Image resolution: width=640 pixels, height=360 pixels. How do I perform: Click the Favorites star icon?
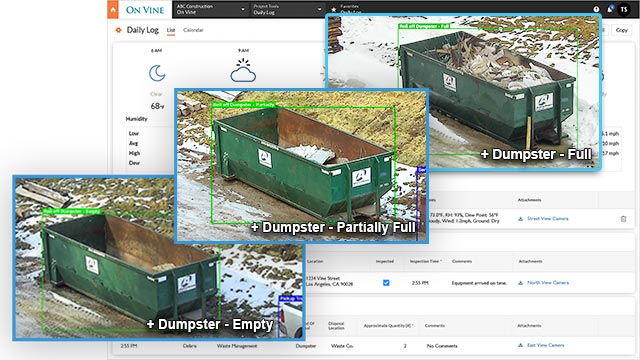pos(333,10)
